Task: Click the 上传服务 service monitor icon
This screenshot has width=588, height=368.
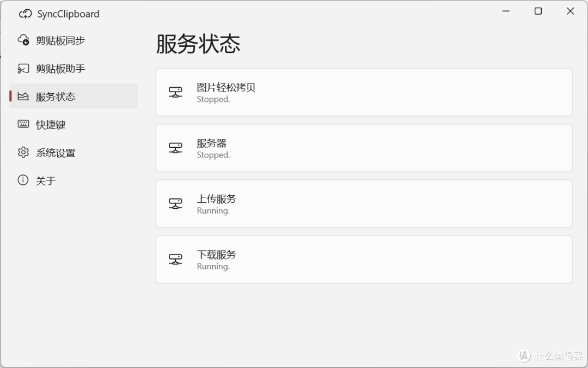Action: click(175, 203)
